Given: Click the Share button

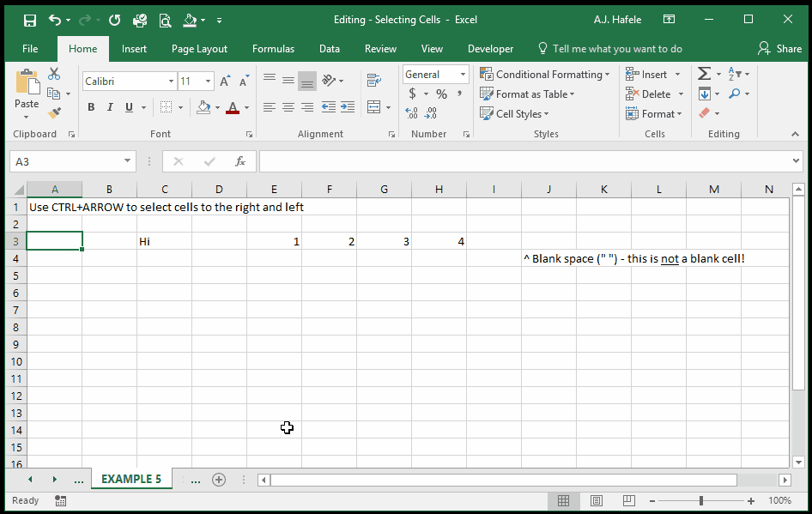Looking at the screenshot, I should coord(780,49).
